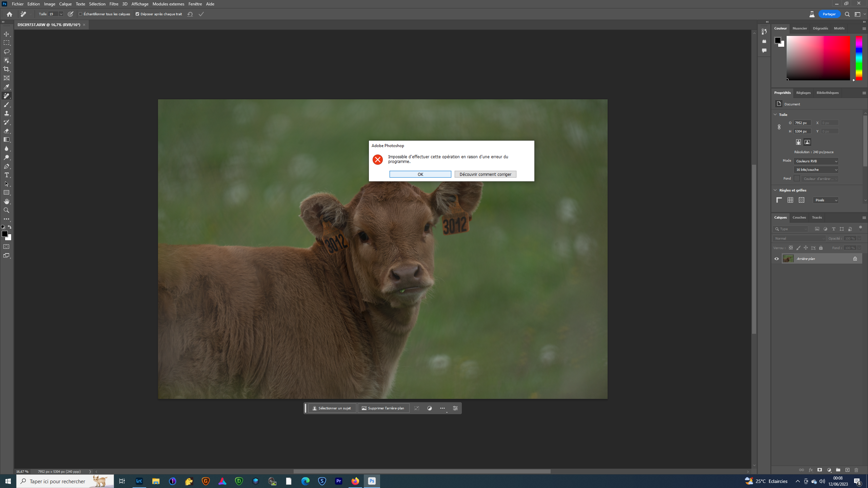Disable Déposer après chaque trait
This screenshot has height=488, width=868.
click(137, 14)
